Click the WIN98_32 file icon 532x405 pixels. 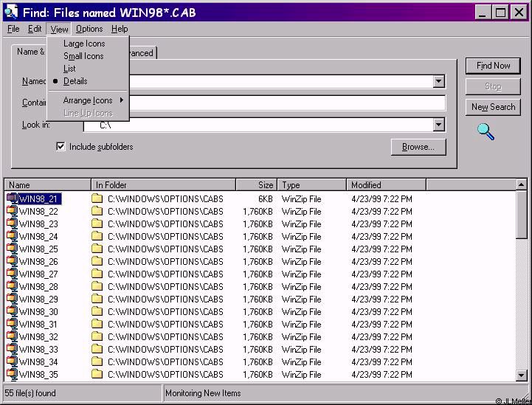click(x=12, y=336)
